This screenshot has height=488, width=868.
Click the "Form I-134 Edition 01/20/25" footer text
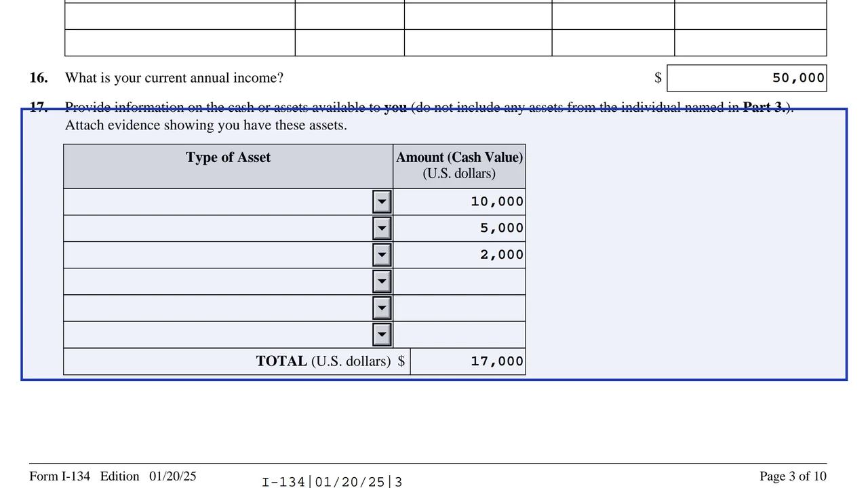[x=113, y=476]
